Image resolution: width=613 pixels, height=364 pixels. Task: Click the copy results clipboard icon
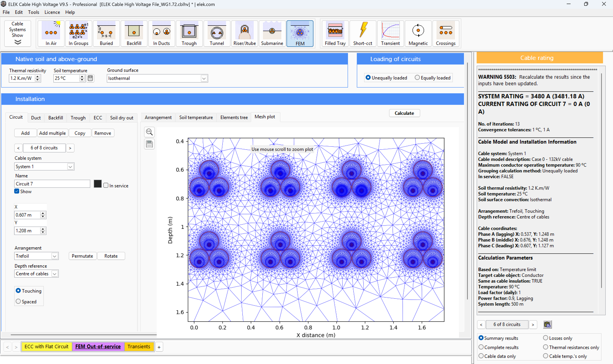click(x=547, y=324)
